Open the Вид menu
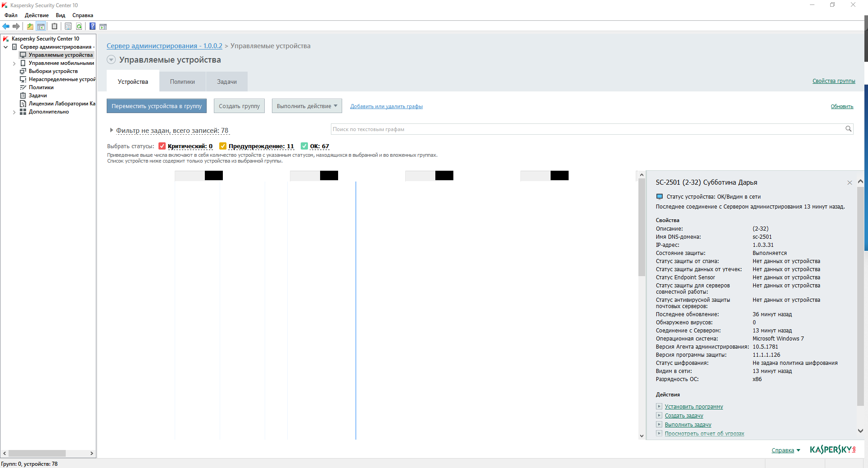868x468 pixels. pyautogui.click(x=60, y=15)
